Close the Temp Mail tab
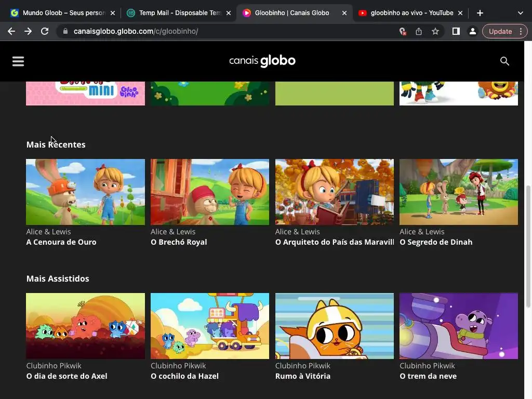This screenshot has height=399, width=532. [x=229, y=13]
